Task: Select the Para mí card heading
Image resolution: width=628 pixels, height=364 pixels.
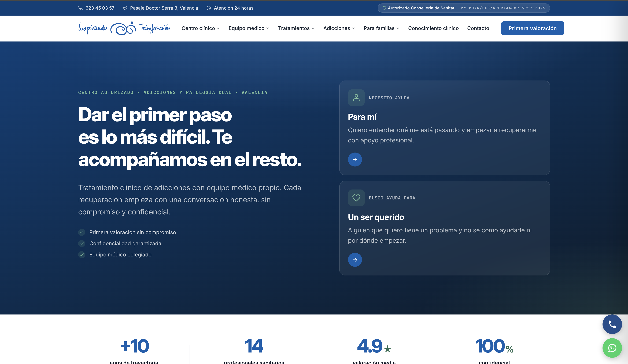Action: point(362,117)
